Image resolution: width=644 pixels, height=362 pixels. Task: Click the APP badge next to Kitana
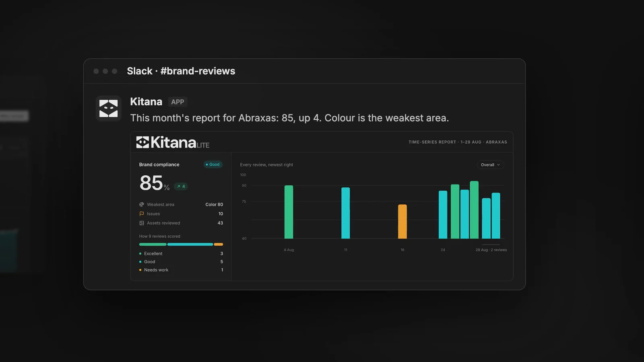pos(178,102)
